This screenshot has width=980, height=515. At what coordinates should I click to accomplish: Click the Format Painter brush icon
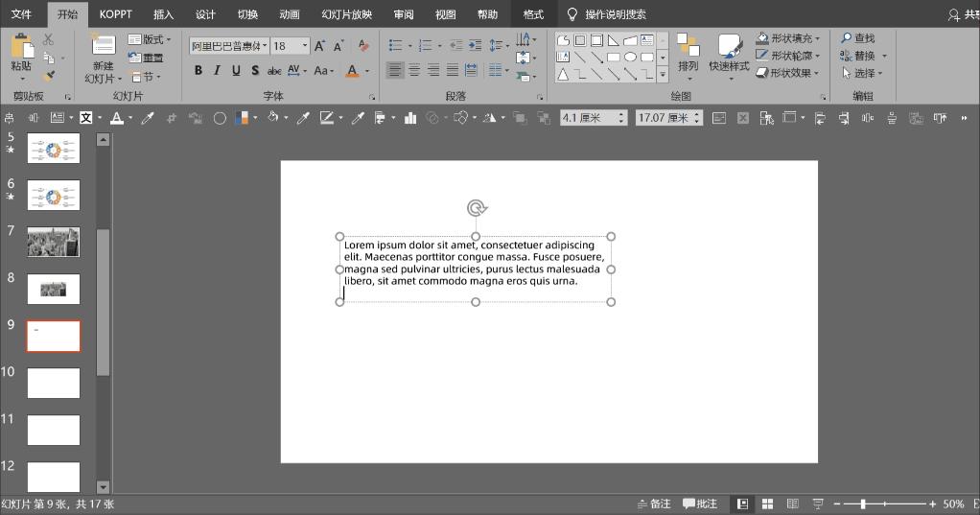point(49,76)
